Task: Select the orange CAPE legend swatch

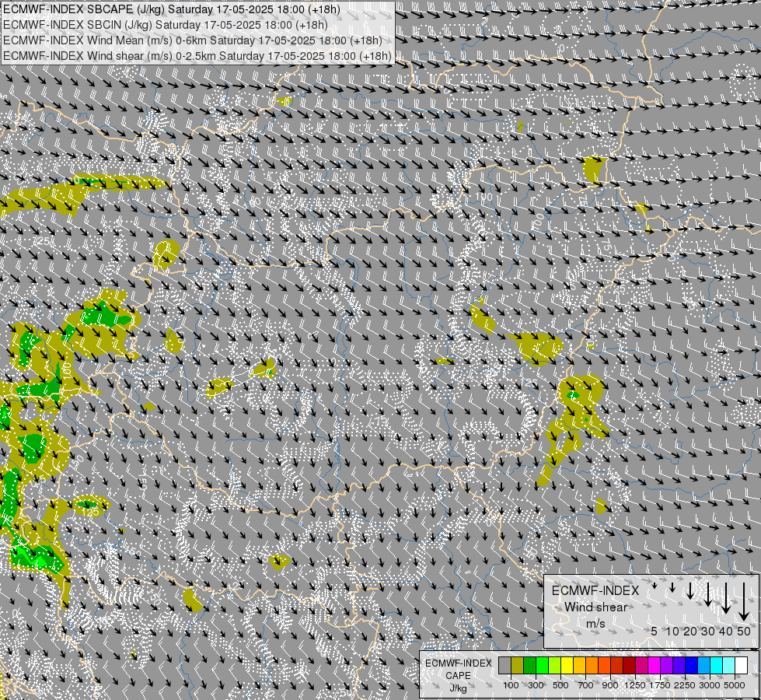Action: click(592, 666)
